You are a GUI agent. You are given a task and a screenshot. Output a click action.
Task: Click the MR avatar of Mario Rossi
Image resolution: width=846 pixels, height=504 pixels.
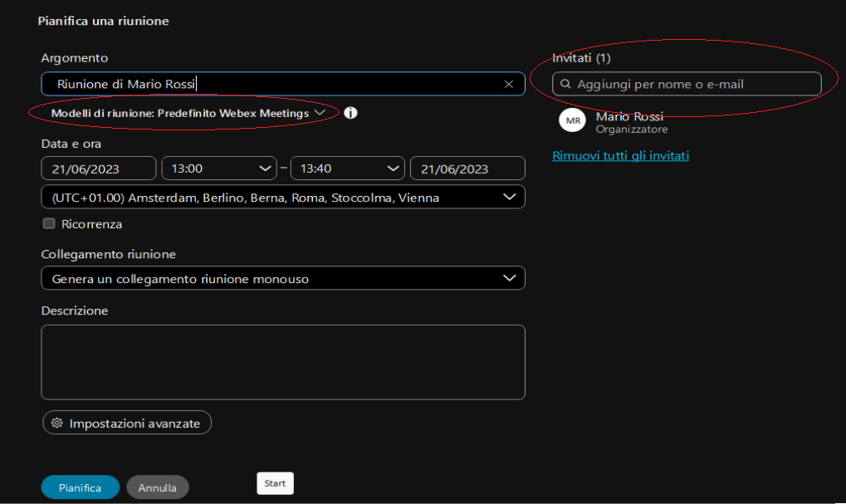[573, 120]
